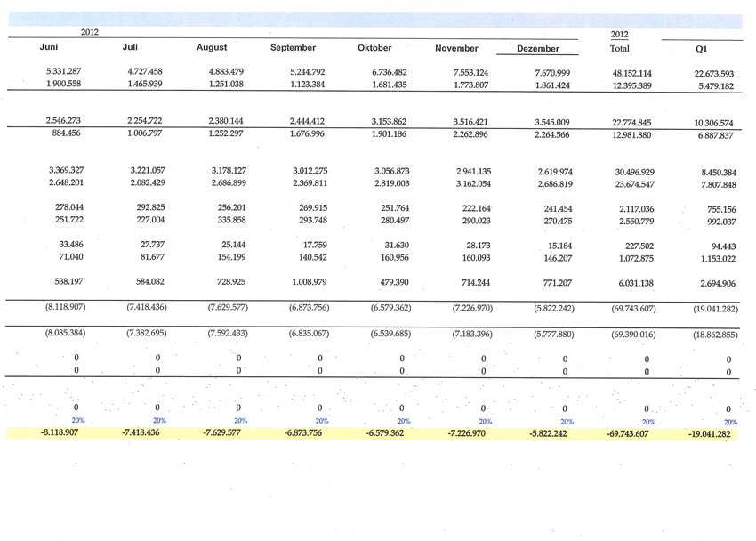Click the value 33.486 under Juni
The height and width of the screenshot is (541, 756).
tap(71, 245)
